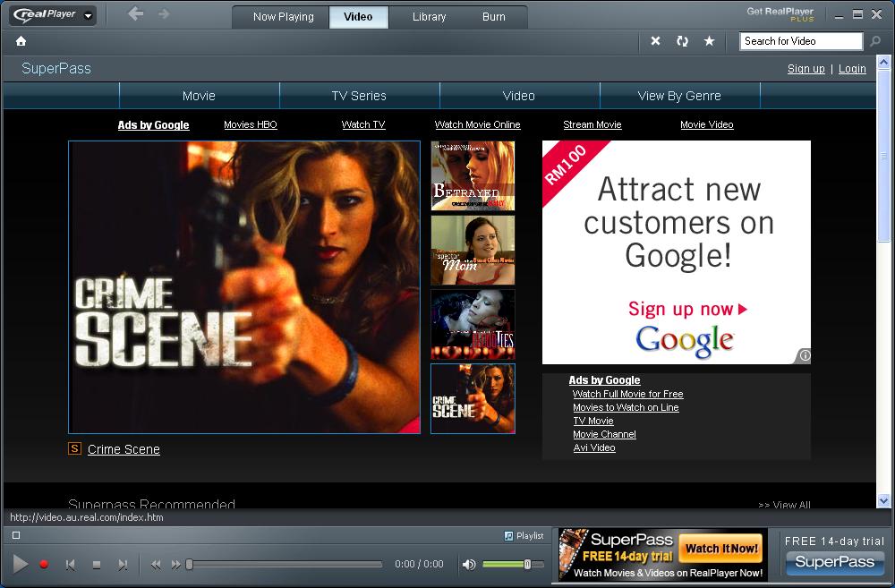This screenshot has width=895, height=588.
Task: Open the TV Series navigation menu
Action: 359,96
